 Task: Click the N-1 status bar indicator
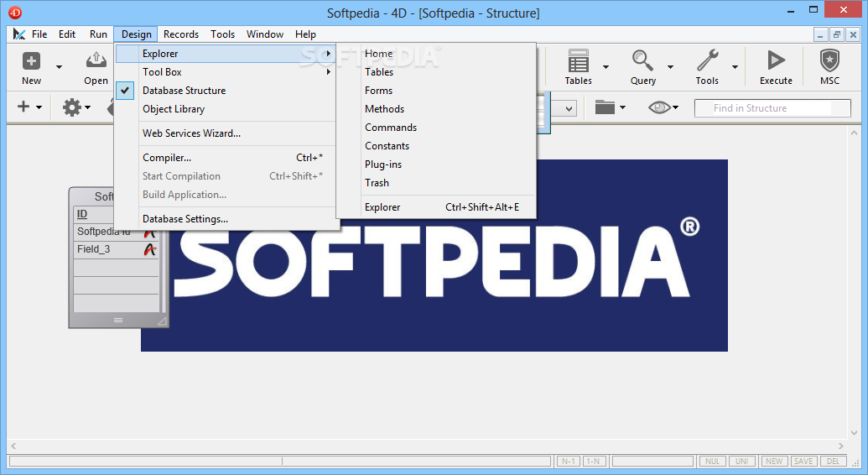tap(568, 461)
